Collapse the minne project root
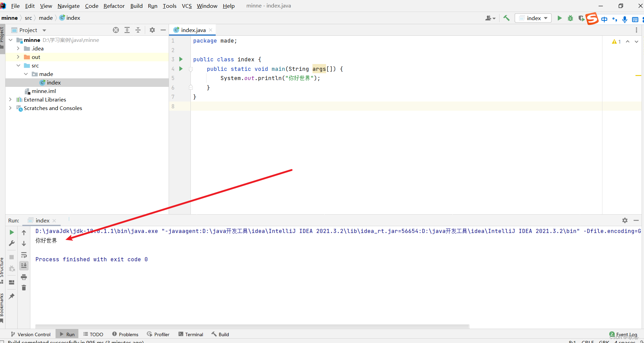Viewport: 644px width, 343px height. (x=11, y=40)
